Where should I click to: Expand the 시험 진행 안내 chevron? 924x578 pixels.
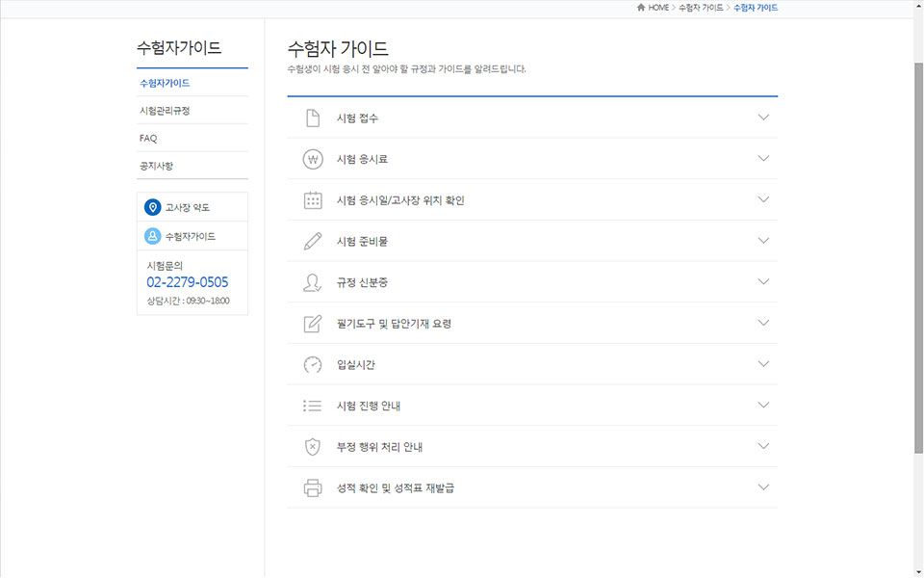(763, 406)
